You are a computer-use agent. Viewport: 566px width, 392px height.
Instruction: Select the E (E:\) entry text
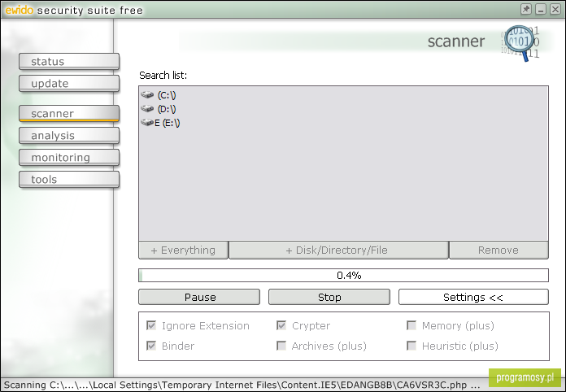click(x=168, y=123)
